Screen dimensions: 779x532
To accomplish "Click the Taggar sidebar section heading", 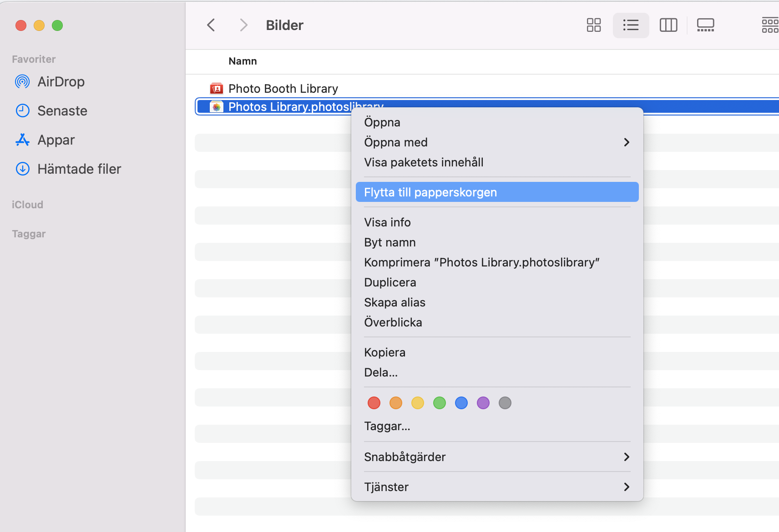I will (29, 234).
